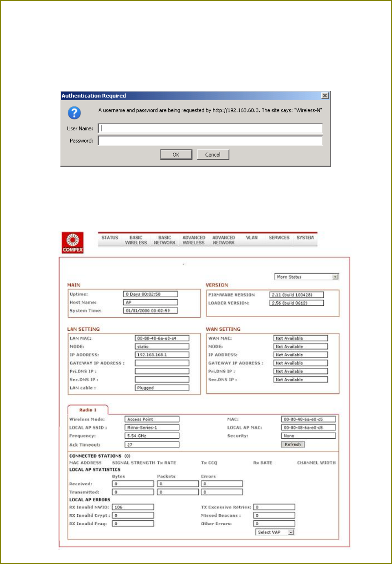Cancel the authentication dialog
This screenshot has height=564, width=392.
tap(213, 155)
